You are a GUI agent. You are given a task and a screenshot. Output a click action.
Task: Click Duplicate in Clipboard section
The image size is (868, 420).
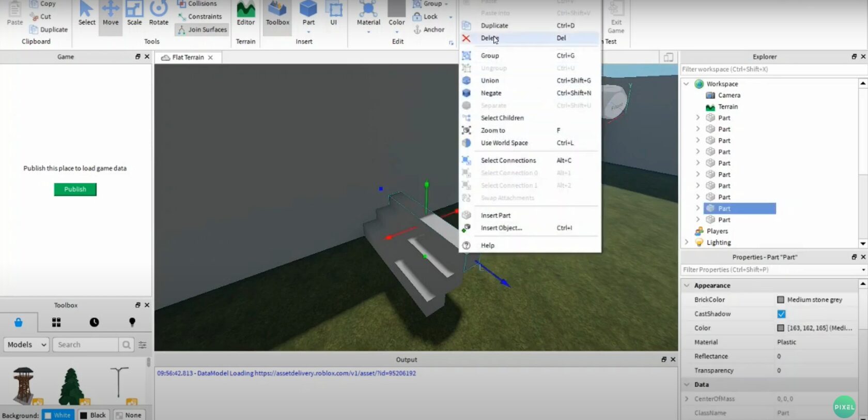tap(49, 29)
